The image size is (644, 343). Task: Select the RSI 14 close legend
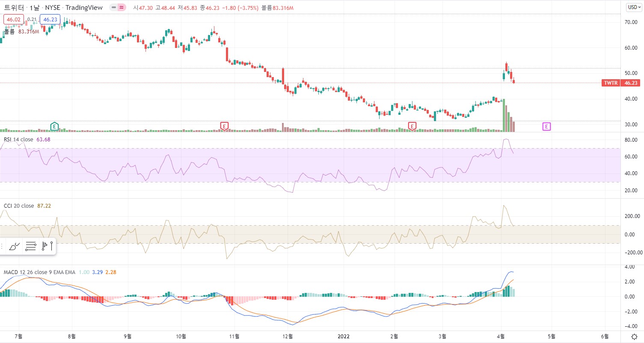pyautogui.click(x=18, y=139)
